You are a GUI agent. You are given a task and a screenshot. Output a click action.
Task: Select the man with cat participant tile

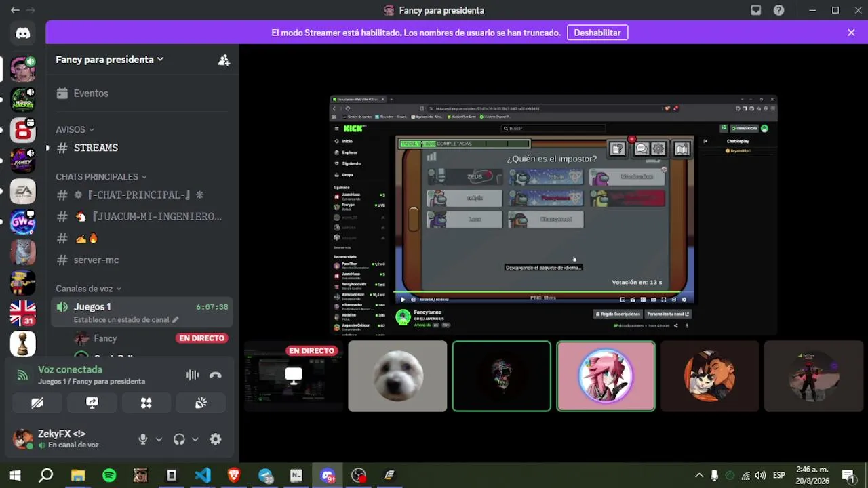[710, 376]
